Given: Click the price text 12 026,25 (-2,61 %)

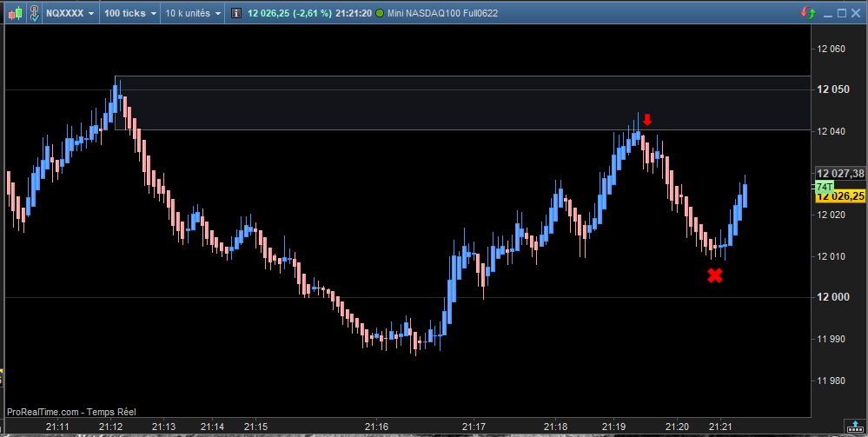Looking at the screenshot, I should (289, 13).
